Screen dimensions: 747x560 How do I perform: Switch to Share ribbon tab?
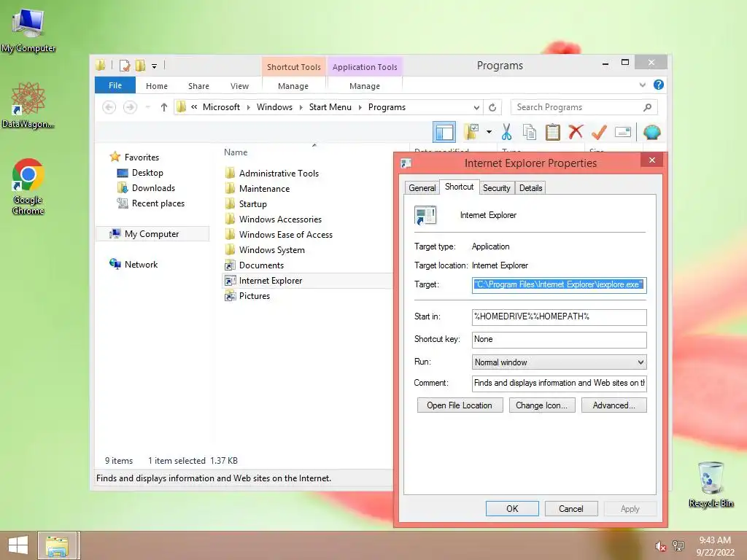point(198,86)
